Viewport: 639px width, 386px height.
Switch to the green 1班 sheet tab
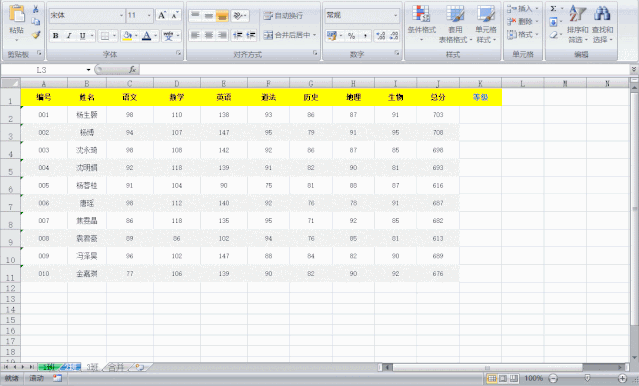pos(49,367)
